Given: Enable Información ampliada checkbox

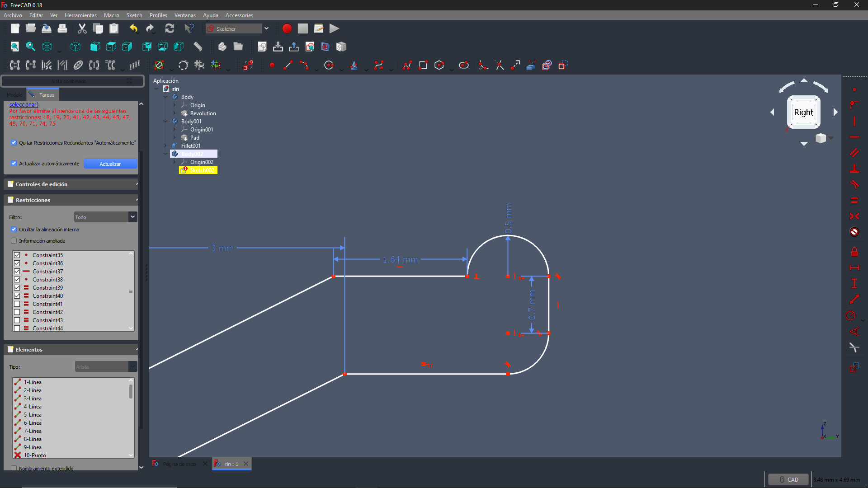Looking at the screenshot, I should pos(14,241).
